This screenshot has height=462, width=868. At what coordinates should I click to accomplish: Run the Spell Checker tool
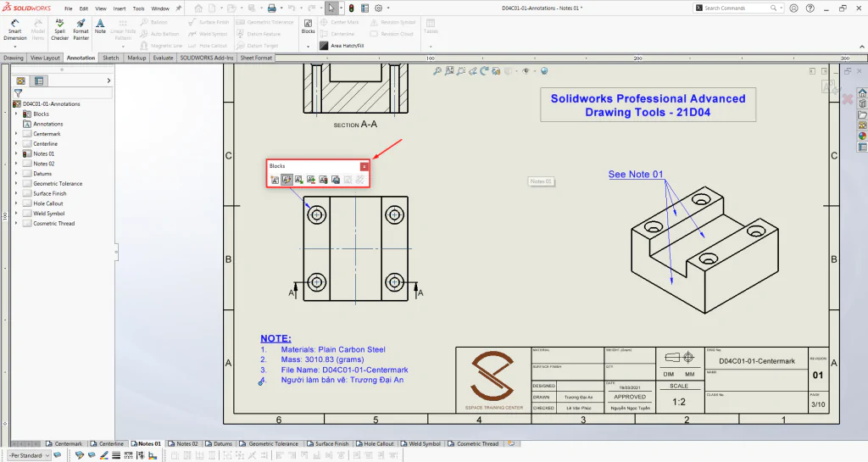point(60,29)
